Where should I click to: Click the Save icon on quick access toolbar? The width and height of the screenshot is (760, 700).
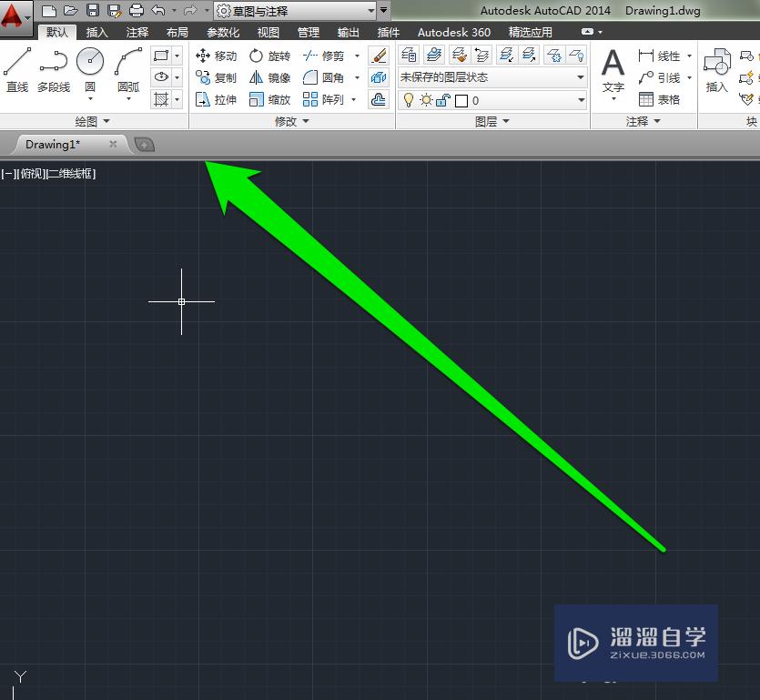tap(94, 10)
